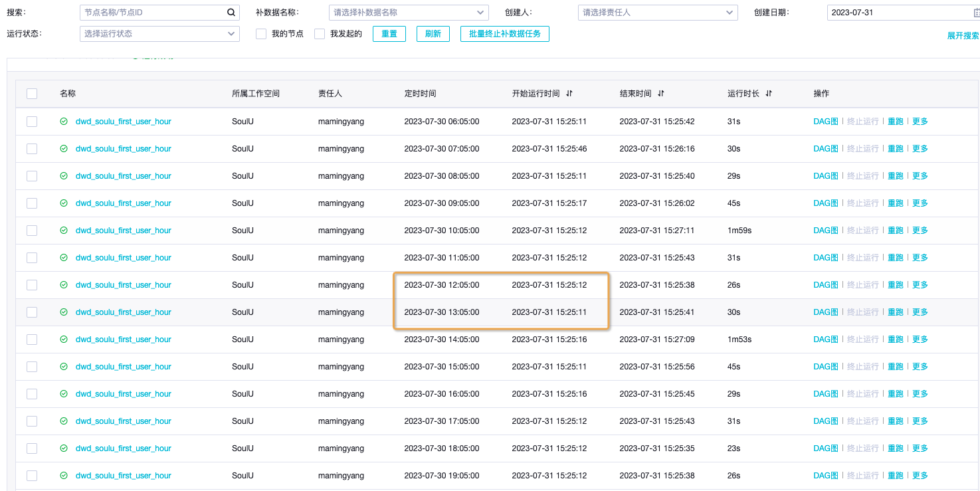980x491 pixels.
Task: Open the calendar icon for 创建日期
Action: coord(977,13)
